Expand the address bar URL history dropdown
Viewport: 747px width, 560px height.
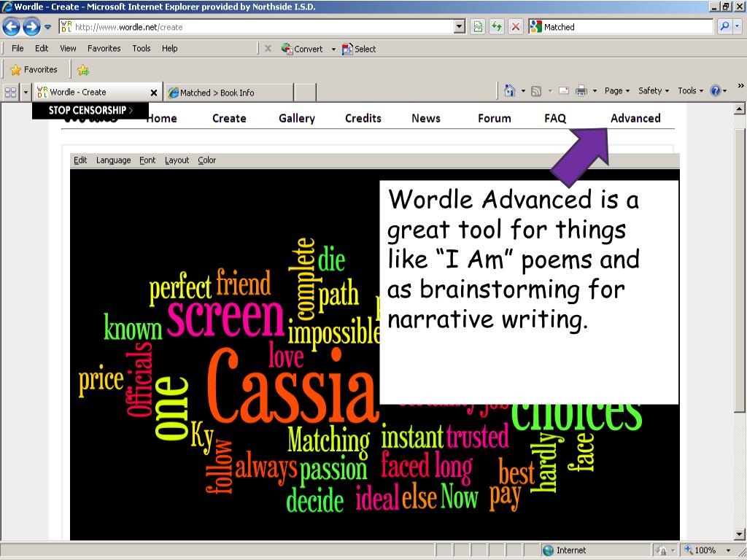[460, 27]
